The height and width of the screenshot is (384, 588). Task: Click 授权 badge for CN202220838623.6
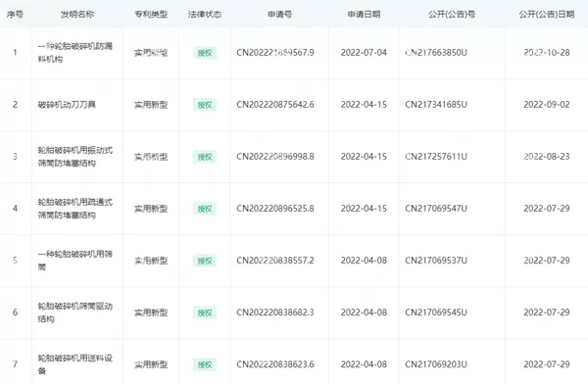point(205,364)
